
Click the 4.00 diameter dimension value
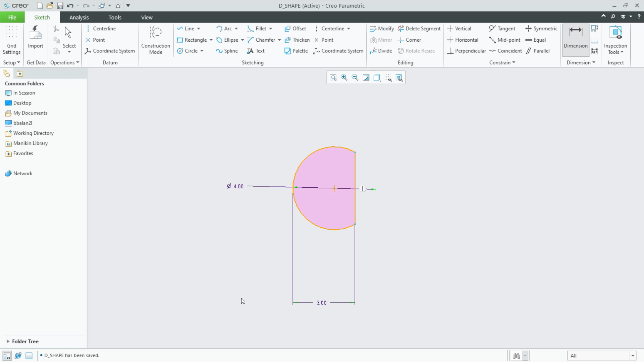238,186
